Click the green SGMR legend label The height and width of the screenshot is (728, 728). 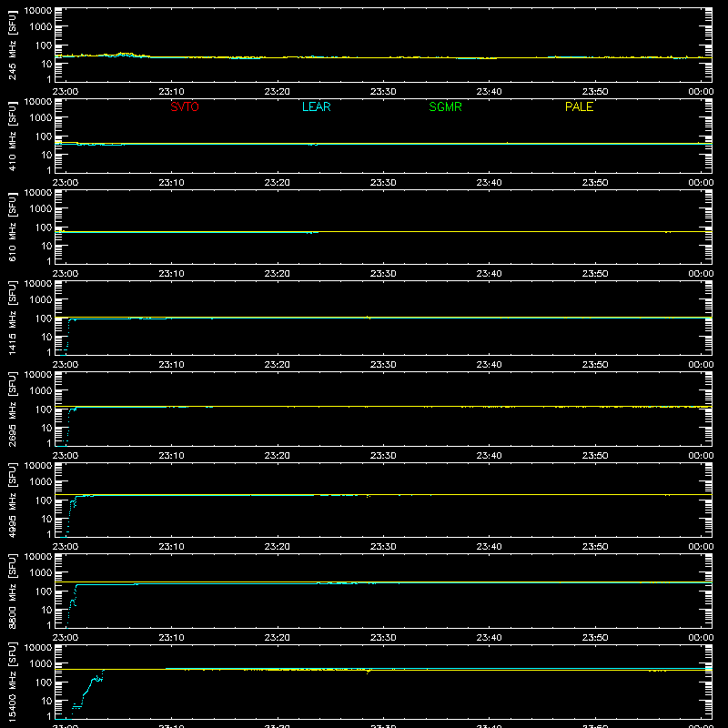pos(445,106)
